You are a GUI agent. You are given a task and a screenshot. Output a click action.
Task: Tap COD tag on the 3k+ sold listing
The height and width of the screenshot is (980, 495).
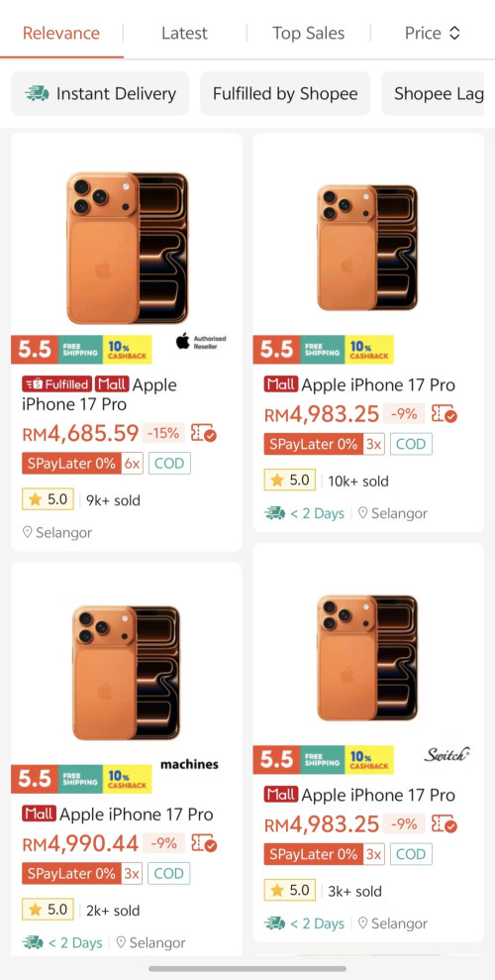[411, 854]
